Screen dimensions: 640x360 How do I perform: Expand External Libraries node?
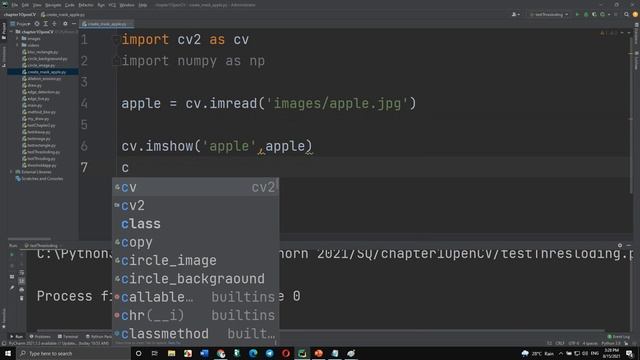tap(11, 172)
